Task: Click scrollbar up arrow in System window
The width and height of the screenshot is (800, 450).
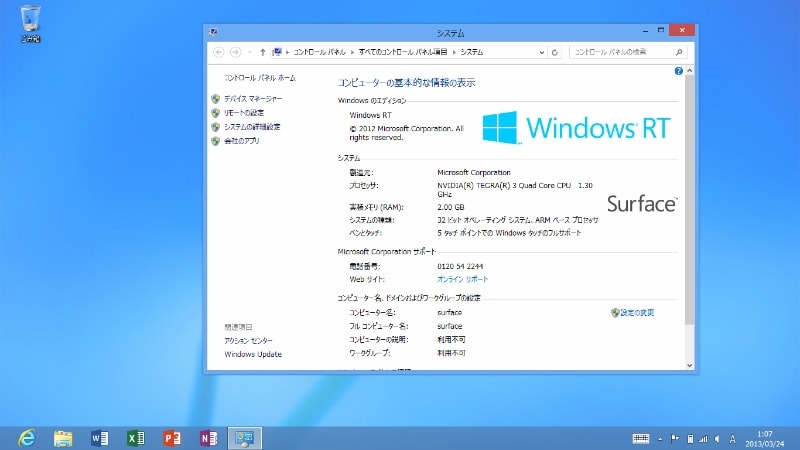Action: point(689,70)
